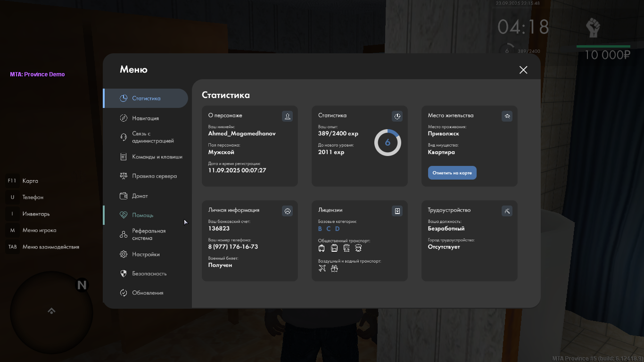Open the Безопасность section
The width and height of the screenshot is (644, 362).
[146, 273]
